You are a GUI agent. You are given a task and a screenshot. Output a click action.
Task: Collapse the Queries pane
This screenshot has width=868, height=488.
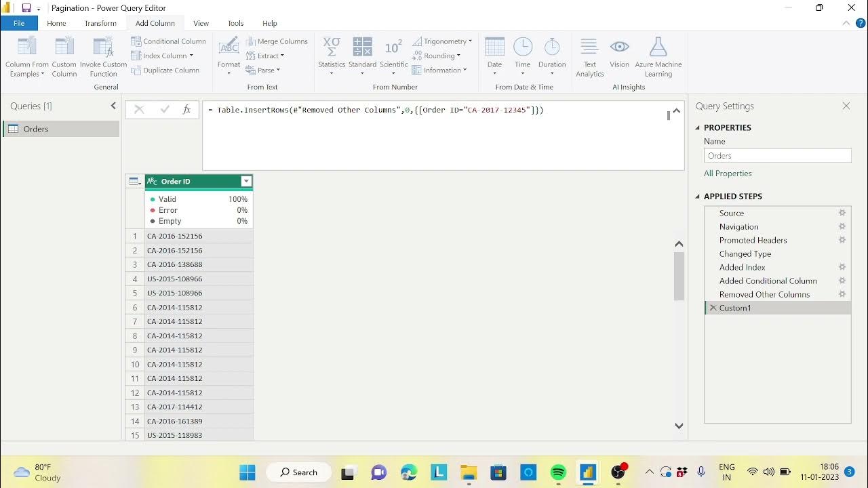pos(113,106)
